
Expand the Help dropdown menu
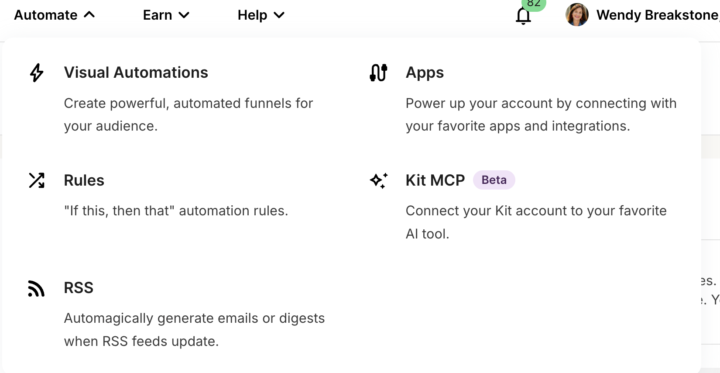261,15
